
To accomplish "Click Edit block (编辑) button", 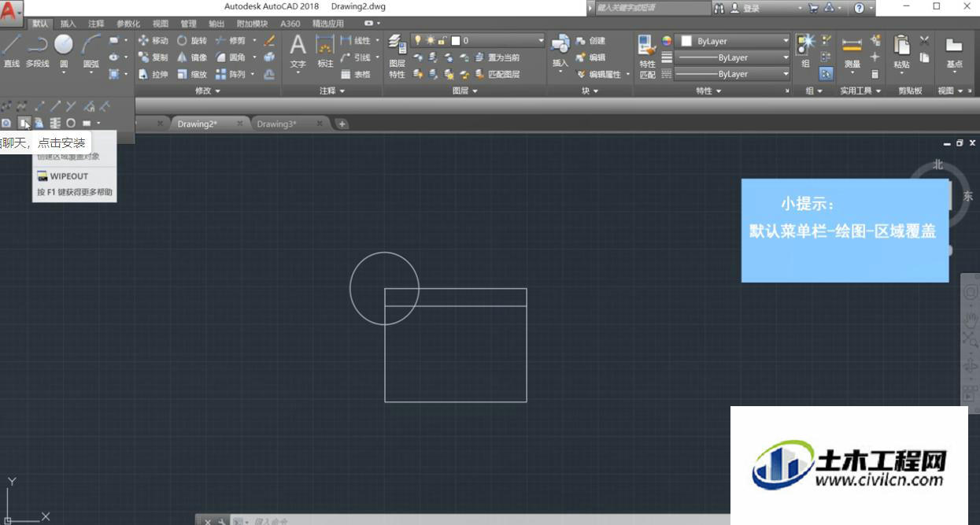I will pyautogui.click(x=591, y=57).
